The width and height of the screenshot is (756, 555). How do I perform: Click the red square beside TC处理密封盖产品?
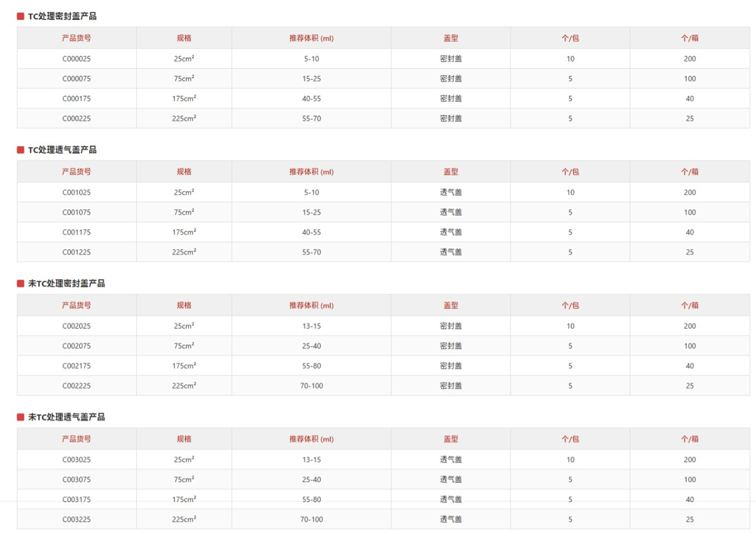[x=21, y=16]
